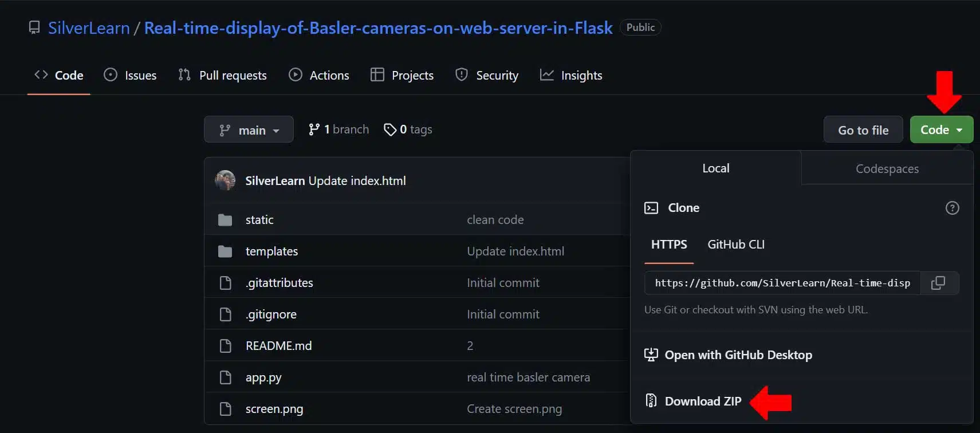This screenshot has height=433, width=980.
Task: Click the clone URL text field
Action: coord(782,283)
